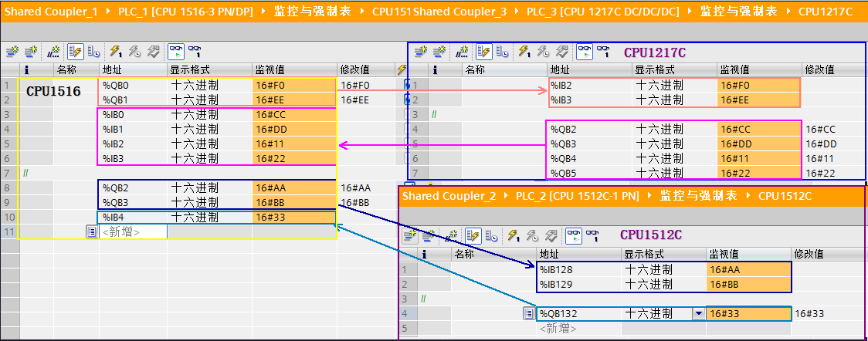Toggle Monitor all in CPU1512C toolbar

(574, 235)
